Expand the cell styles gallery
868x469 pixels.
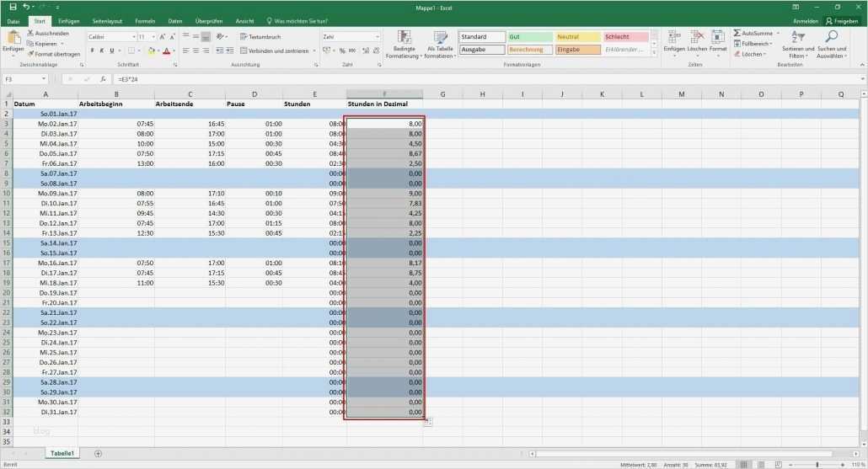point(654,52)
